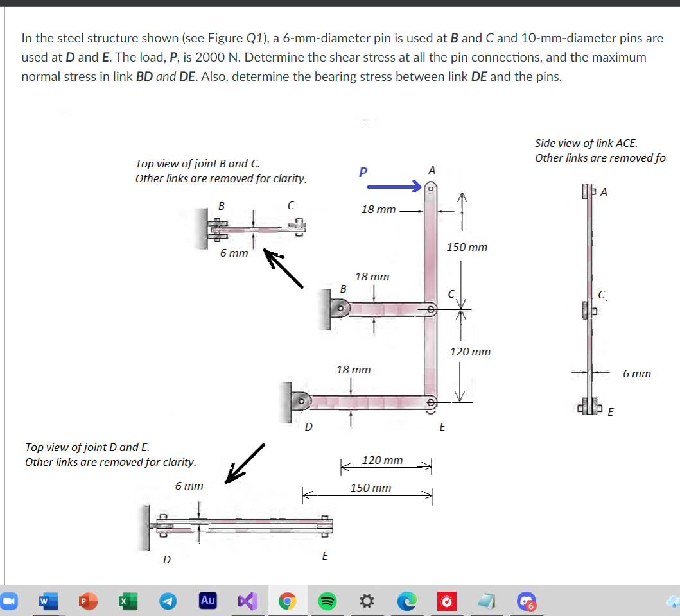Click '6-mm-diameter pin' in the problem text
The image size is (680, 616).
pos(336,38)
